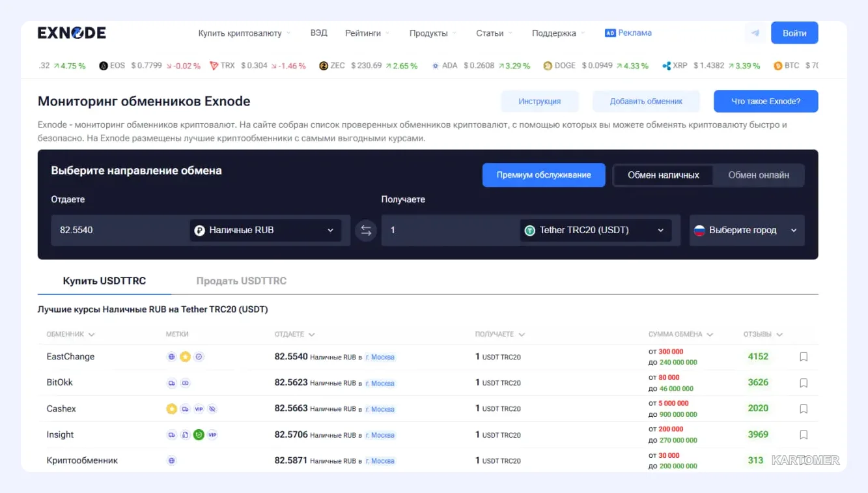Screen dimensions: 868x493
Task: Click the AD icon beside Реклама
Action: (610, 33)
